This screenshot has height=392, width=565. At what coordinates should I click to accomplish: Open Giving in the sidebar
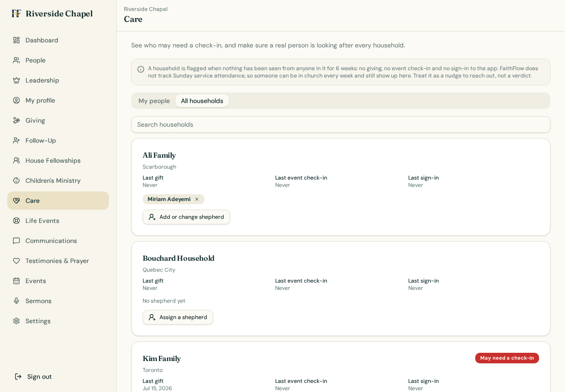pos(58,120)
